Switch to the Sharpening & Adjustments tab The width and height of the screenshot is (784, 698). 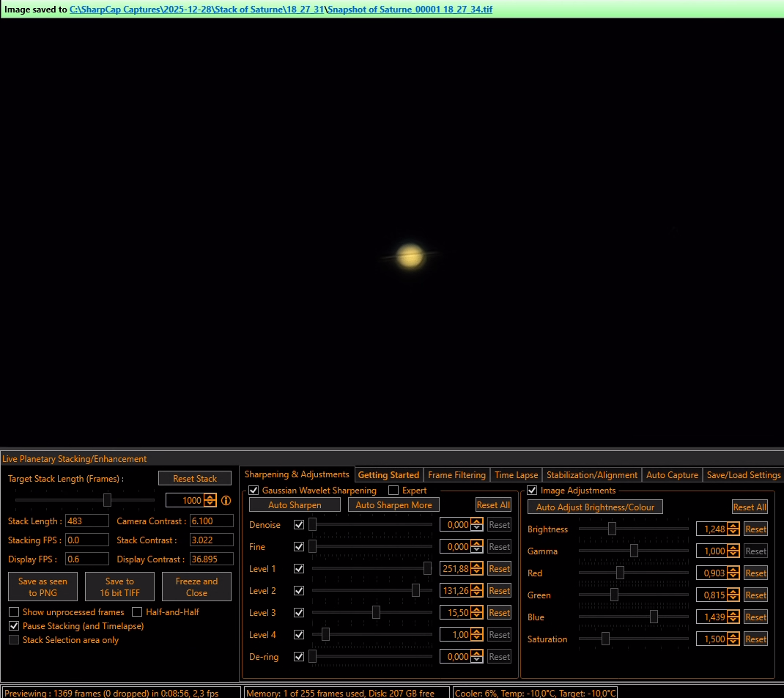(297, 474)
